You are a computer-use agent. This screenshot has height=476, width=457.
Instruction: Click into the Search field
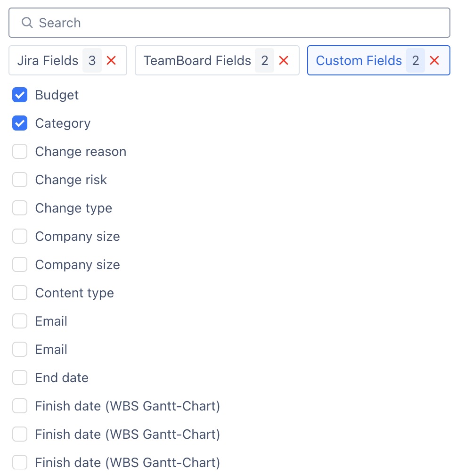point(229,23)
